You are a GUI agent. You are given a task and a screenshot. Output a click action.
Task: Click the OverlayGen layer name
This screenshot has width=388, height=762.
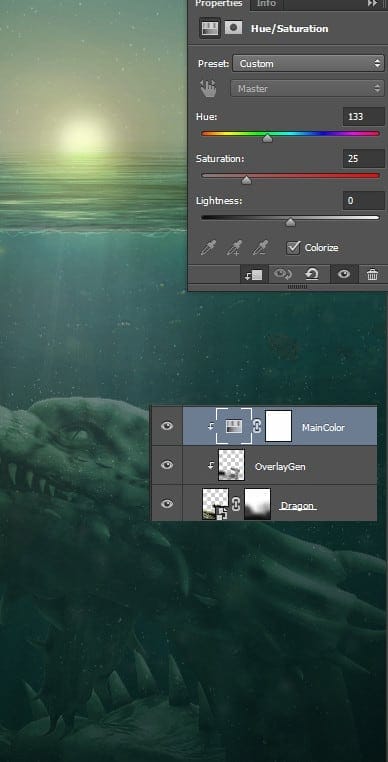point(280,467)
